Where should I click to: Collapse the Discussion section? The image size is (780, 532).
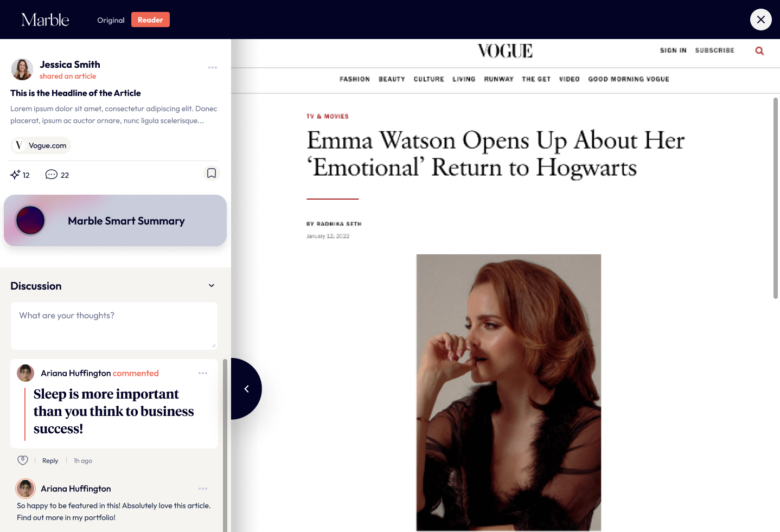(212, 286)
